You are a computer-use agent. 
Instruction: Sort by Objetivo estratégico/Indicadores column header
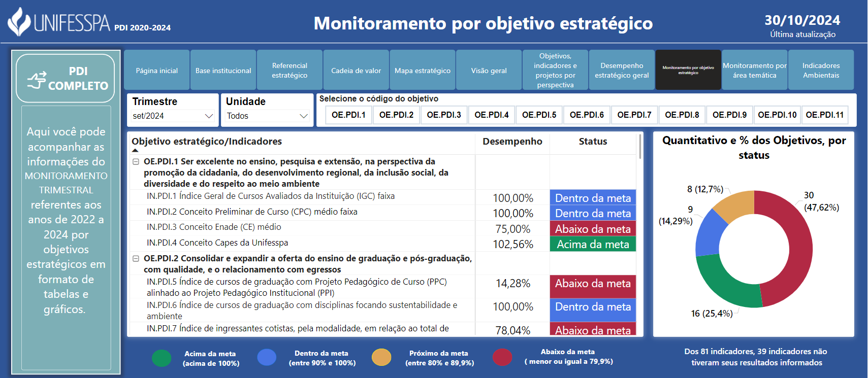pos(207,142)
